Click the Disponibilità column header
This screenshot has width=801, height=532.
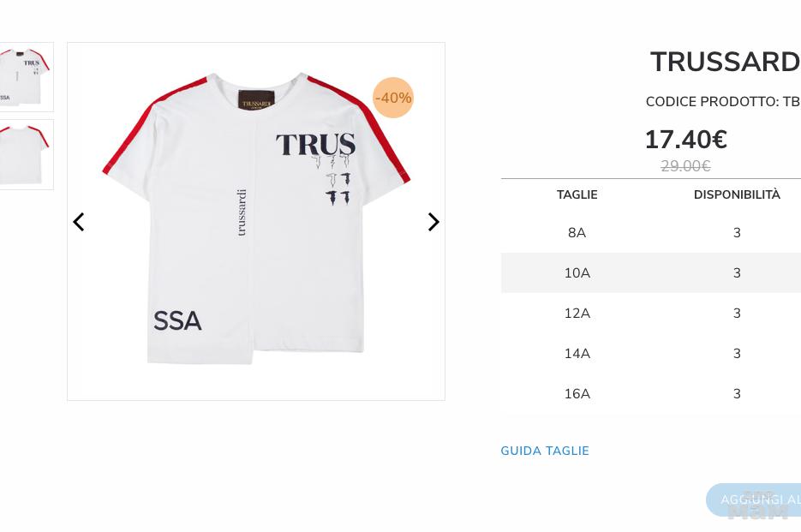coord(737,194)
